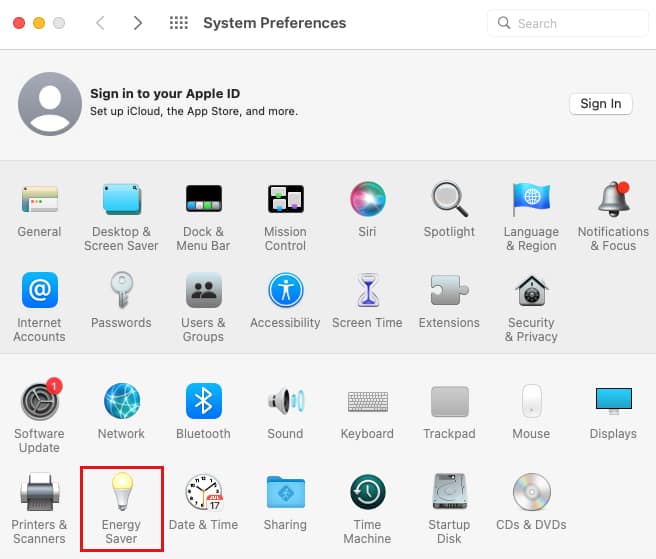Close the System Preferences window
Viewport: 656px width, 559px height.
tap(19, 23)
